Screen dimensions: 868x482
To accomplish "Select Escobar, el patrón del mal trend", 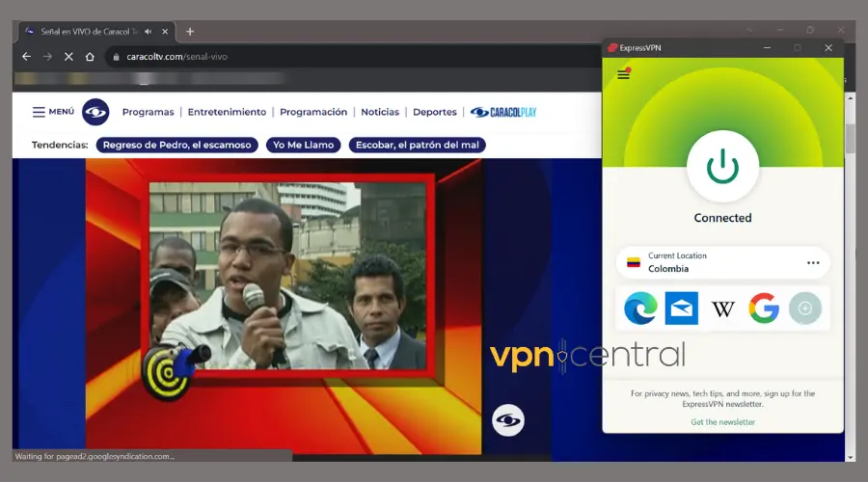I will (x=418, y=145).
